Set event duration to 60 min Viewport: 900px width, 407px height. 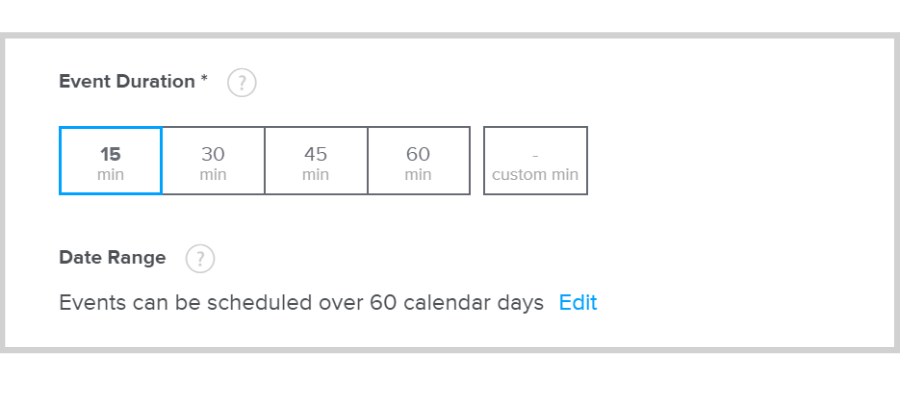click(418, 161)
